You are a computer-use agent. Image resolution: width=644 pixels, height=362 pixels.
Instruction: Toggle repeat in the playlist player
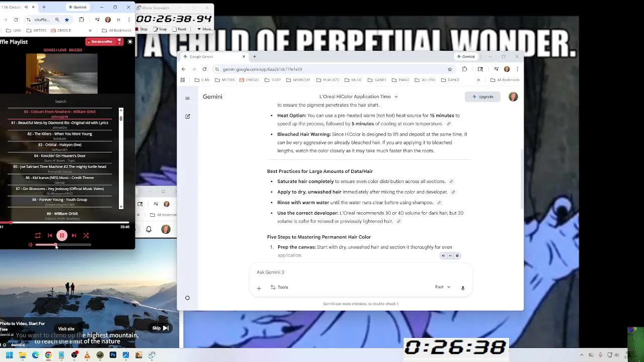(x=38, y=235)
